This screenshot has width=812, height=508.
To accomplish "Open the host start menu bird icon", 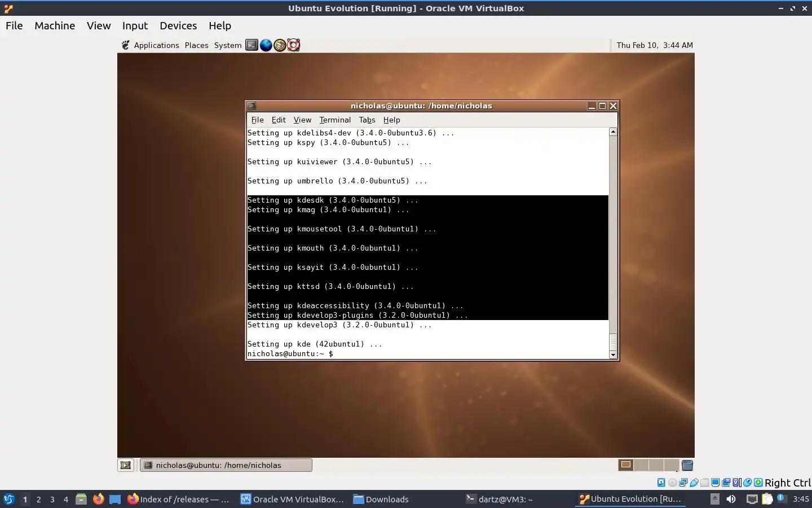I will (x=9, y=499).
